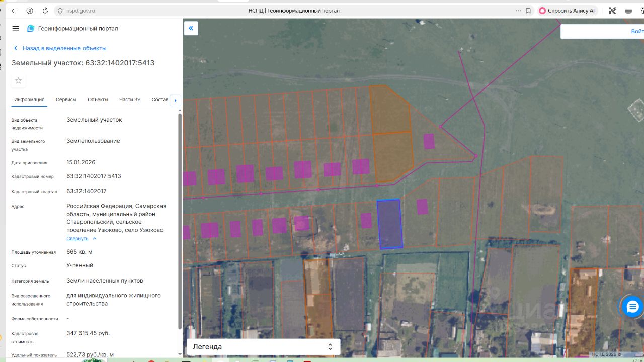
Task: Switch to the Объекты tab
Action: (x=98, y=100)
